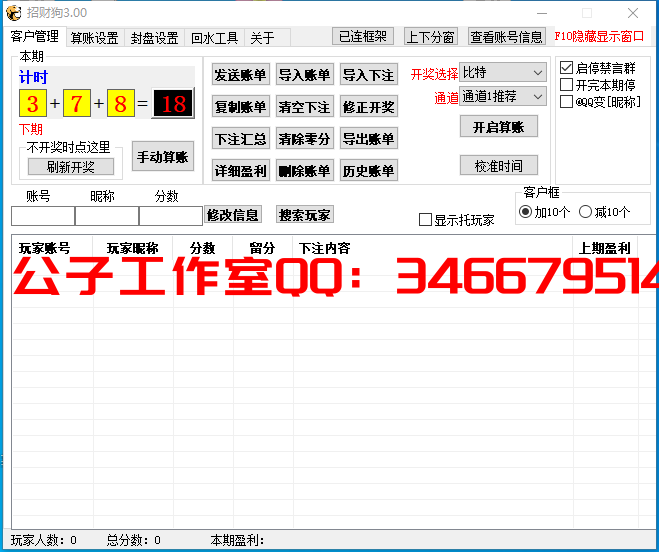659x552 pixels.
Task: Open the 回水工具 tab
Action: click(x=215, y=38)
